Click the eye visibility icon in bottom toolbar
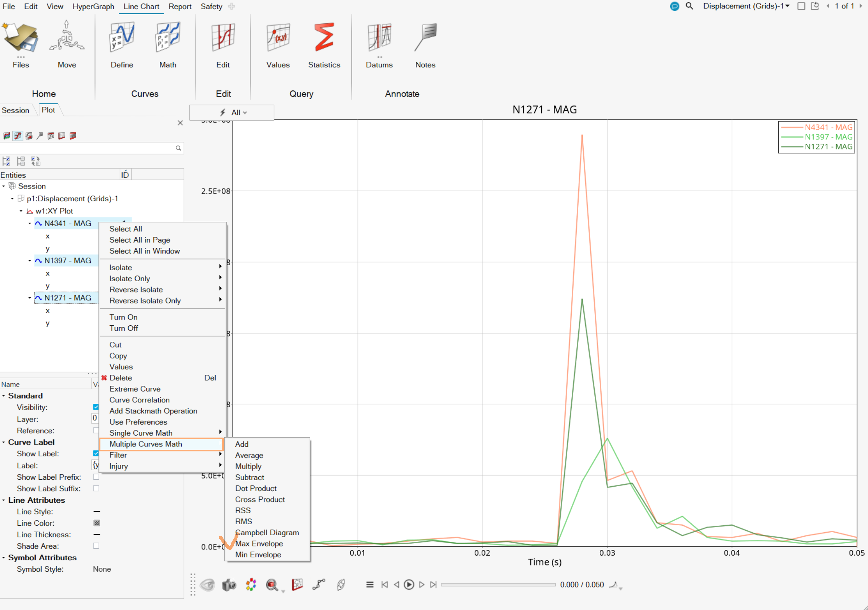Screen dimensions: 868x610 click(207, 585)
